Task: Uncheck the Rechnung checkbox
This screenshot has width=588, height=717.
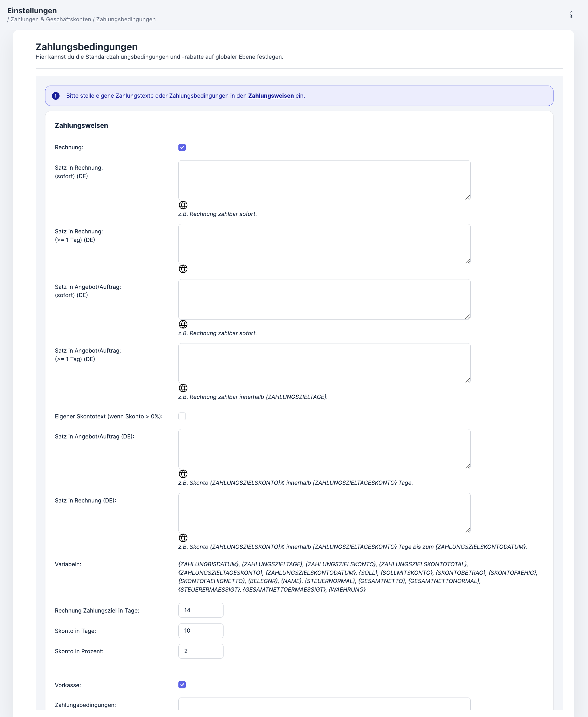Action: (x=182, y=148)
